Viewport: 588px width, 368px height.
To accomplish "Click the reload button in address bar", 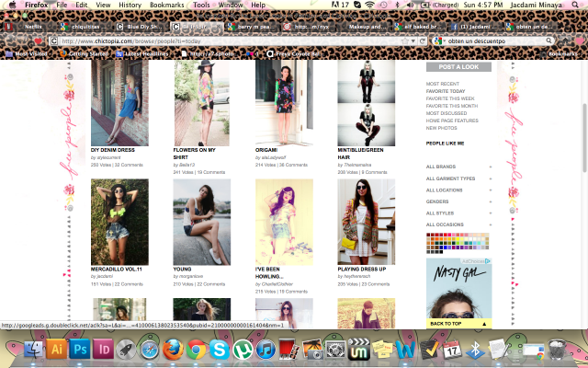I will pyautogui.click(x=423, y=40).
